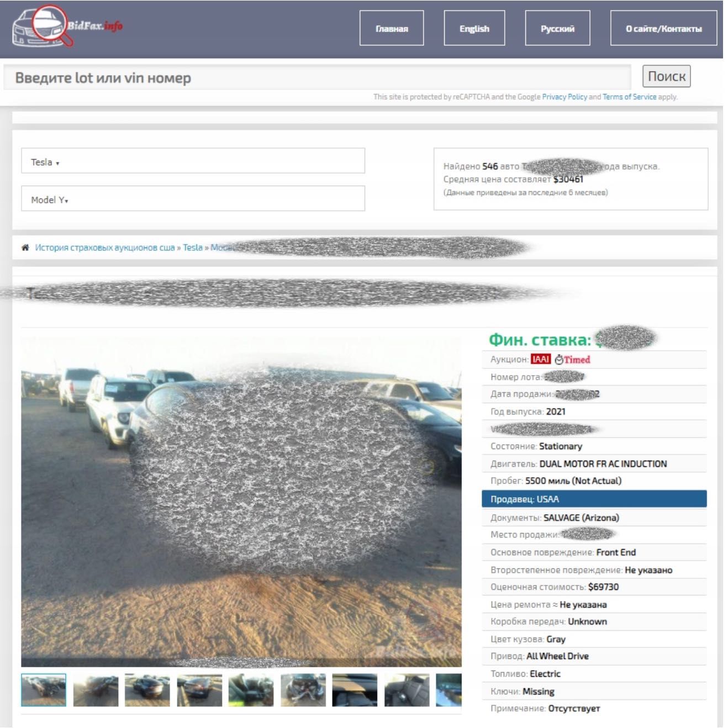Viewport: 728px width, 728px height.
Task: Click the IAAI auction badge
Action: coord(541,360)
